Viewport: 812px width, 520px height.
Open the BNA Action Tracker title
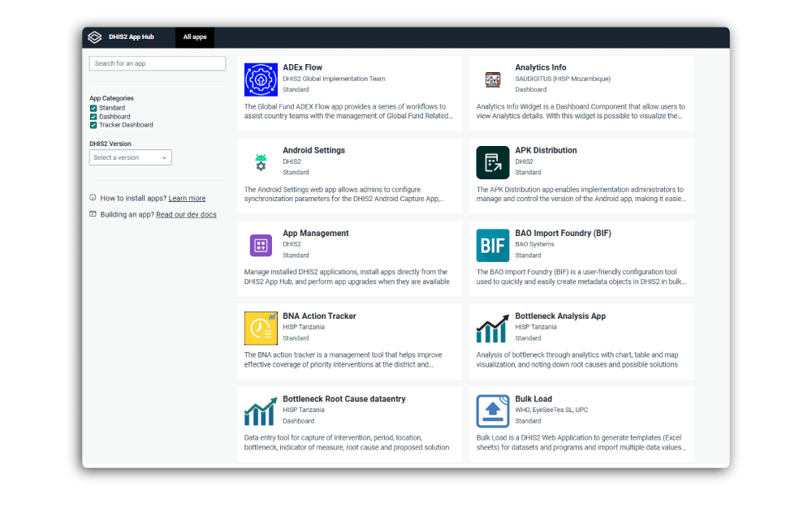point(319,316)
